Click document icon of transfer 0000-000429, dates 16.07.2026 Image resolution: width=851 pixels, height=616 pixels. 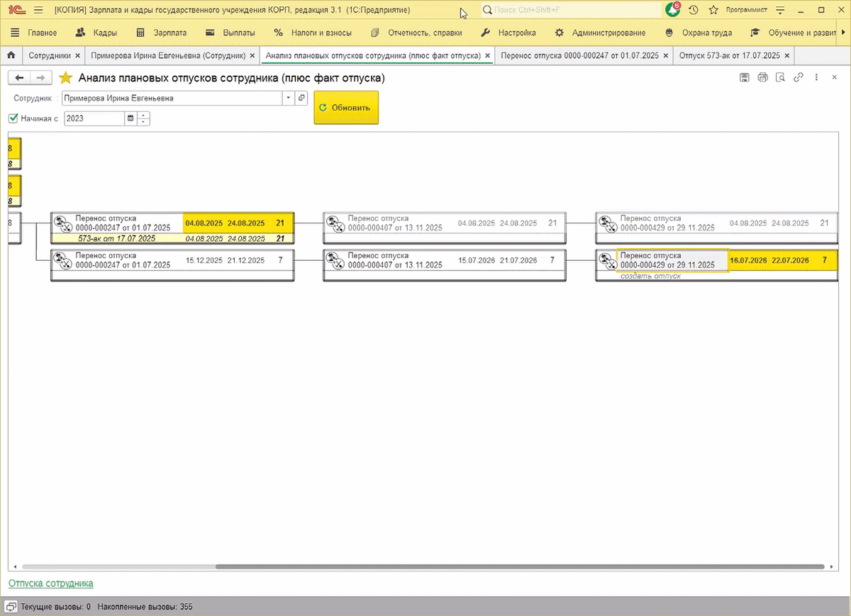606,259
